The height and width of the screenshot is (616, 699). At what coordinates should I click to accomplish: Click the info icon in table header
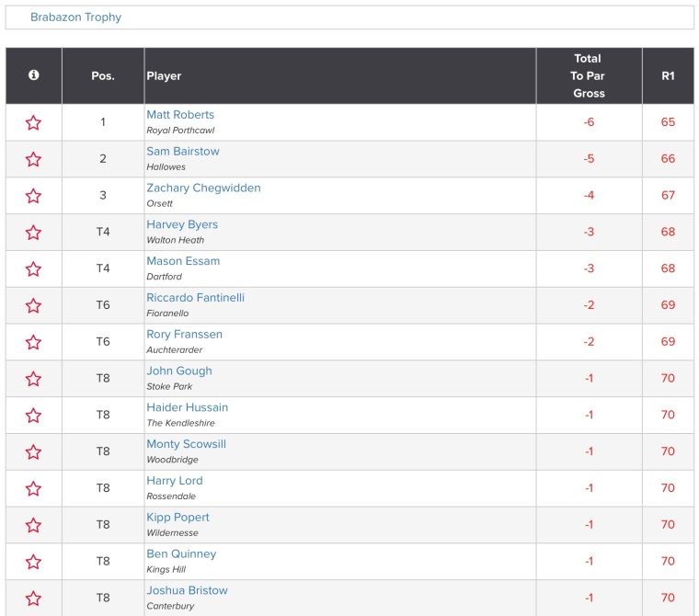pos(34,75)
